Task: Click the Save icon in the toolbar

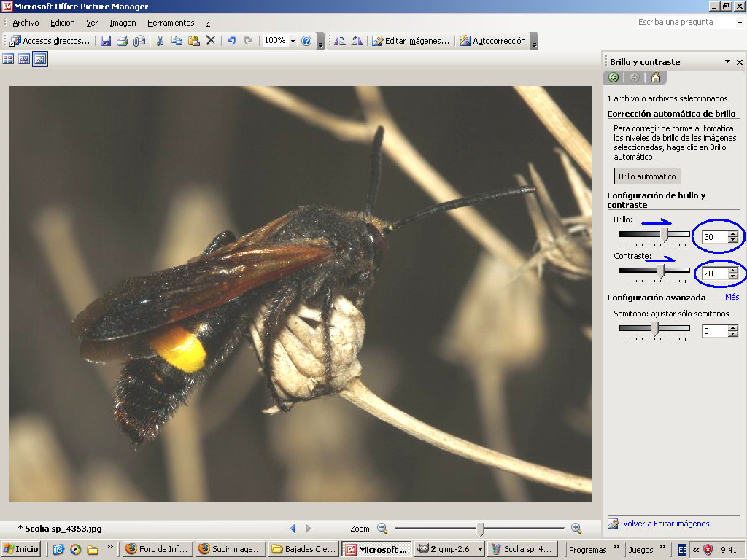Action: coord(106,41)
